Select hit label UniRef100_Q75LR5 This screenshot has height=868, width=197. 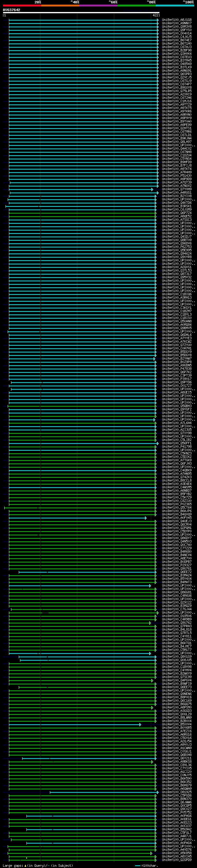(x=177, y=91)
